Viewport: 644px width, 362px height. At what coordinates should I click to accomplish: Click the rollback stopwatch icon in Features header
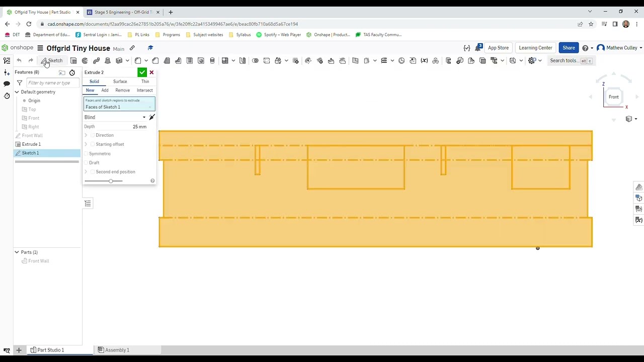tap(72, 72)
